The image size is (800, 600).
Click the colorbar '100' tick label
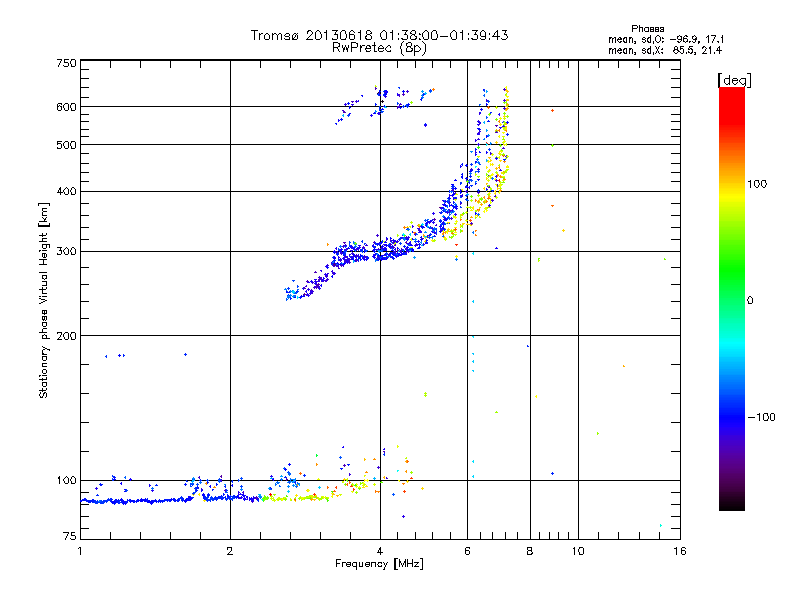(757, 184)
